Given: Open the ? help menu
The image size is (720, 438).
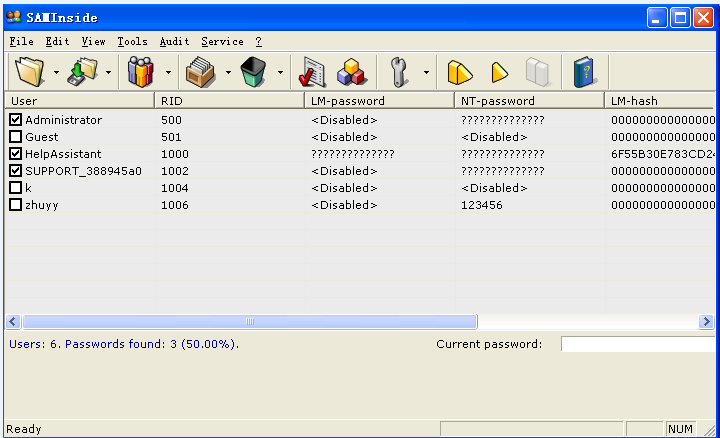Looking at the screenshot, I should pos(259,41).
